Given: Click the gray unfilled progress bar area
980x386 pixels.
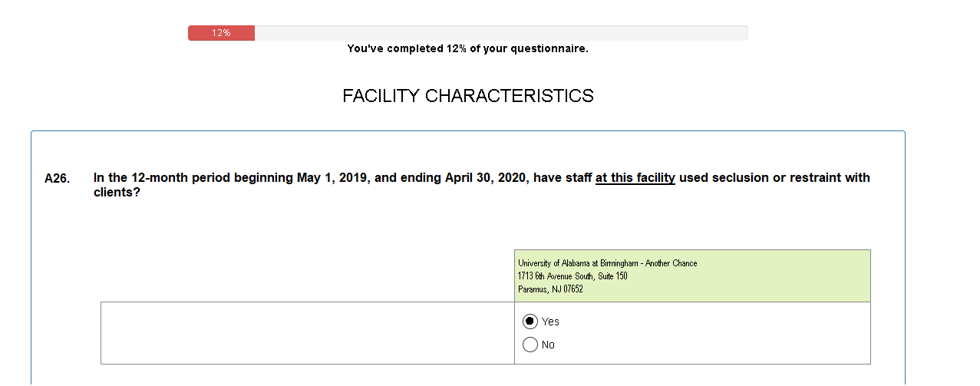Looking at the screenshot, I should coord(500,33).
